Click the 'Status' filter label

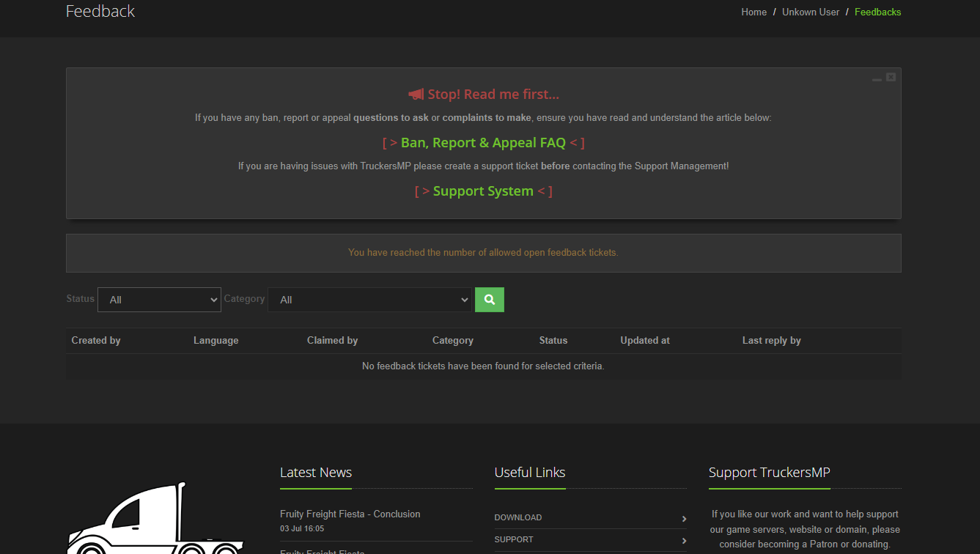click(x=81, y=299)
